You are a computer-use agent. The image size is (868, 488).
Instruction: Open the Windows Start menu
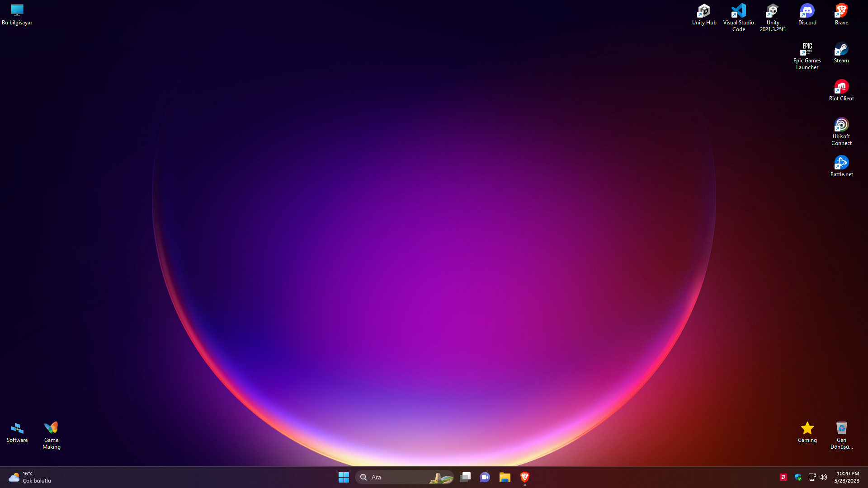coord(344,477)
